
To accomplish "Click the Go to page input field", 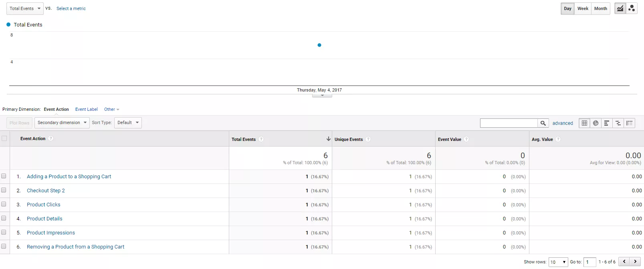I will click(590, 262).
